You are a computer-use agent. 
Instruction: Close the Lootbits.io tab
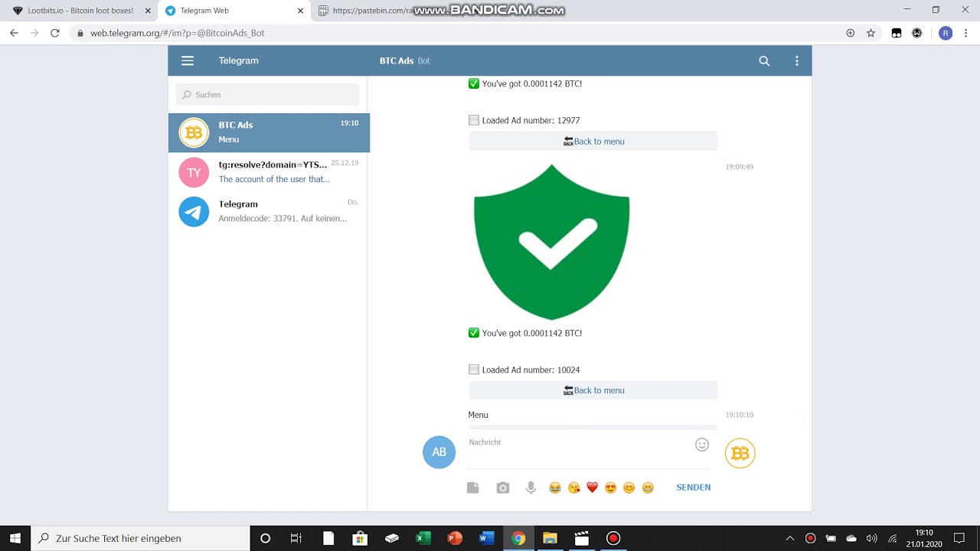[x=148, y=11]
